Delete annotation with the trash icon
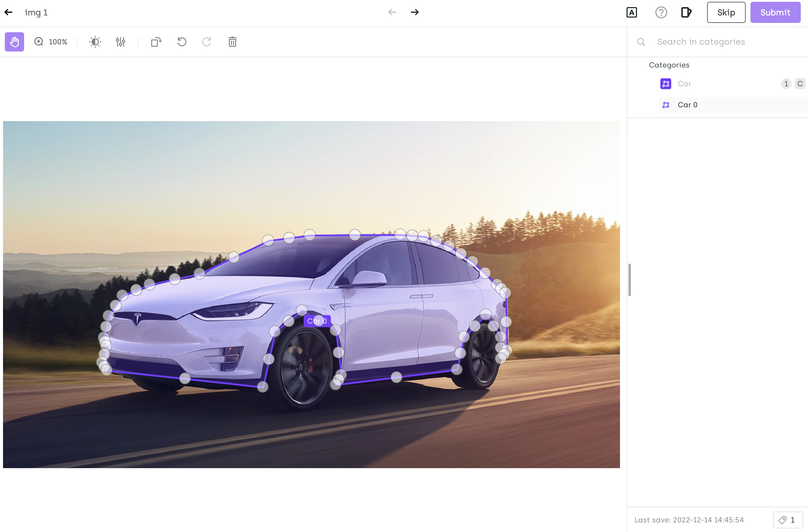 click(232, 42)
